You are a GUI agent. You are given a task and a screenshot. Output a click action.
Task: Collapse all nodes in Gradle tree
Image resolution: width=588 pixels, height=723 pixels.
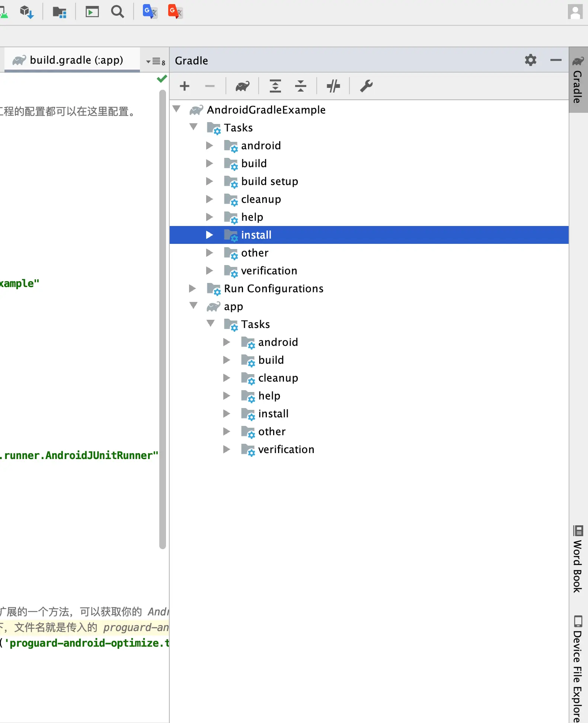301,86
